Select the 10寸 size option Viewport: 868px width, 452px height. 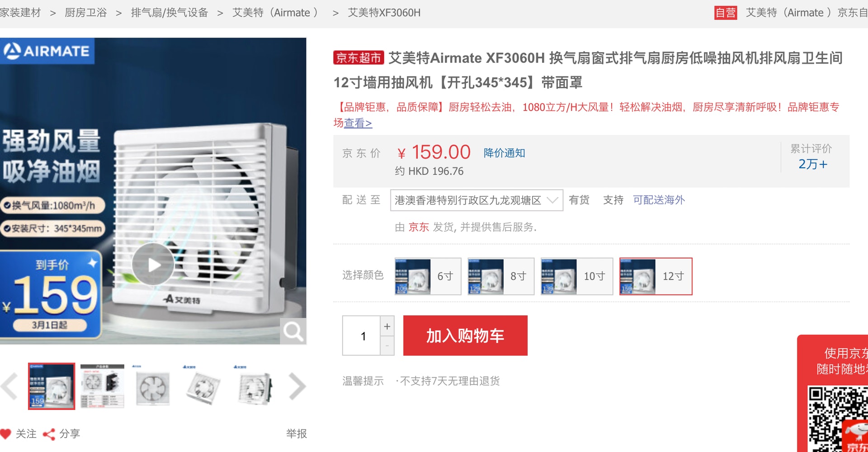pos(577,276)
